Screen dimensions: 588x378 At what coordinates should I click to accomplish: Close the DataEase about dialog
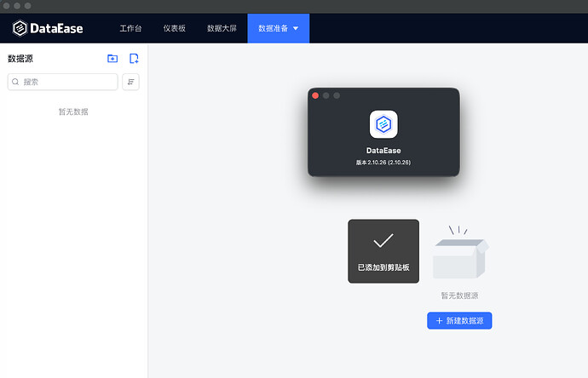point(315,95)
